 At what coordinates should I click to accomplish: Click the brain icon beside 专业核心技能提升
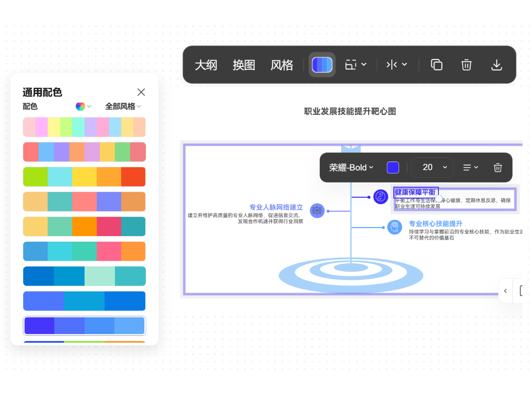(x=394, y=227)
